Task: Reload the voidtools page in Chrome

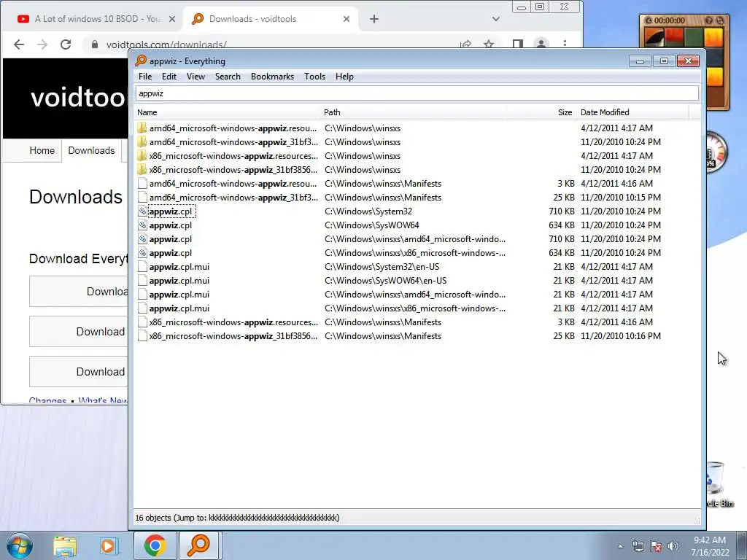Action: (x=65, y=44)
